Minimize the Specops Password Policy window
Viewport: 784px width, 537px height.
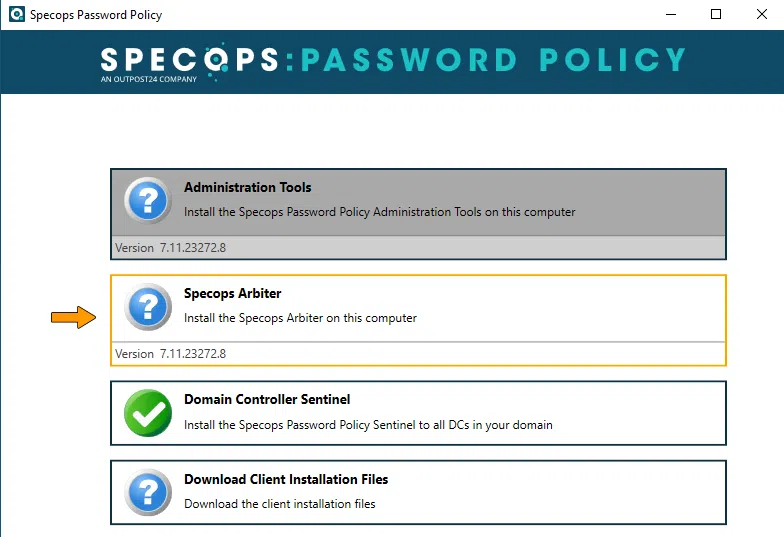click(x=669, y=15)
